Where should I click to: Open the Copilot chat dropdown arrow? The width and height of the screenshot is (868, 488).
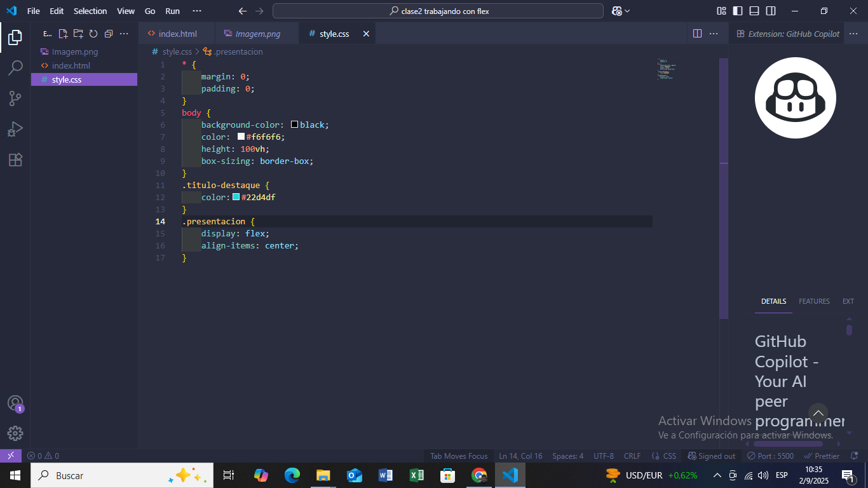pyautogui.click(x=627, y=11)
